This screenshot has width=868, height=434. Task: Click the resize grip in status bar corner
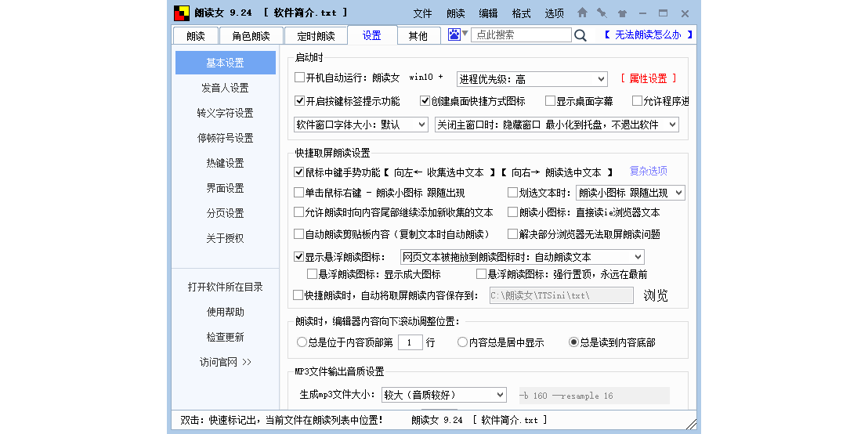(692, 423)
